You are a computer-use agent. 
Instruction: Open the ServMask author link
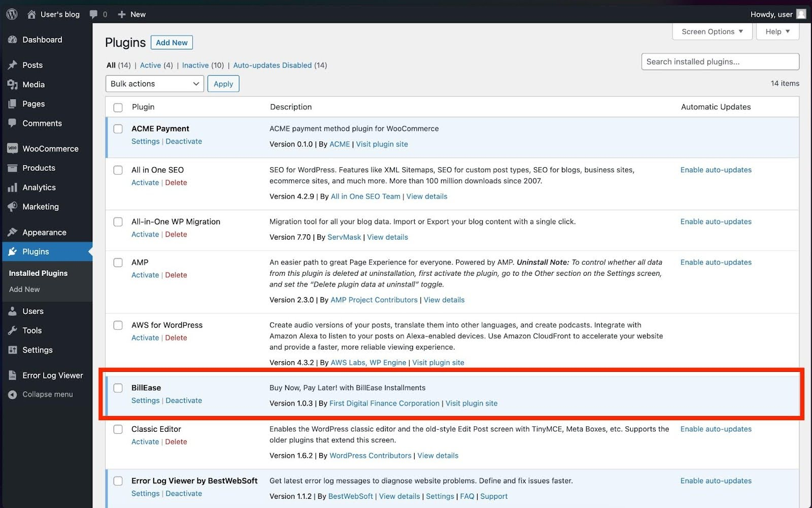click(344, 237)
